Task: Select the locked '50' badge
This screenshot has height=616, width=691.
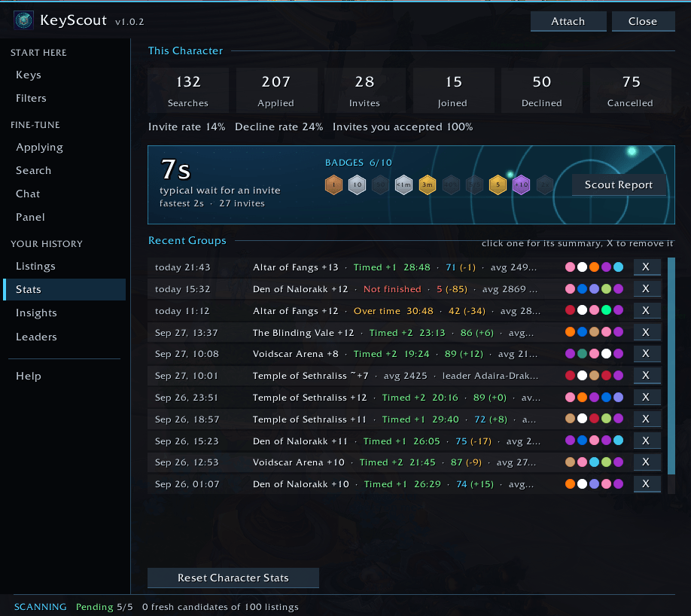Action: (x=380, y=184)
